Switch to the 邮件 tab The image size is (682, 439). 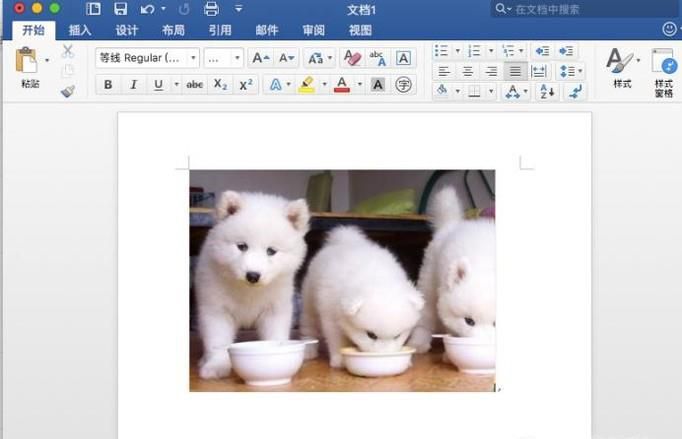(267, 30)
